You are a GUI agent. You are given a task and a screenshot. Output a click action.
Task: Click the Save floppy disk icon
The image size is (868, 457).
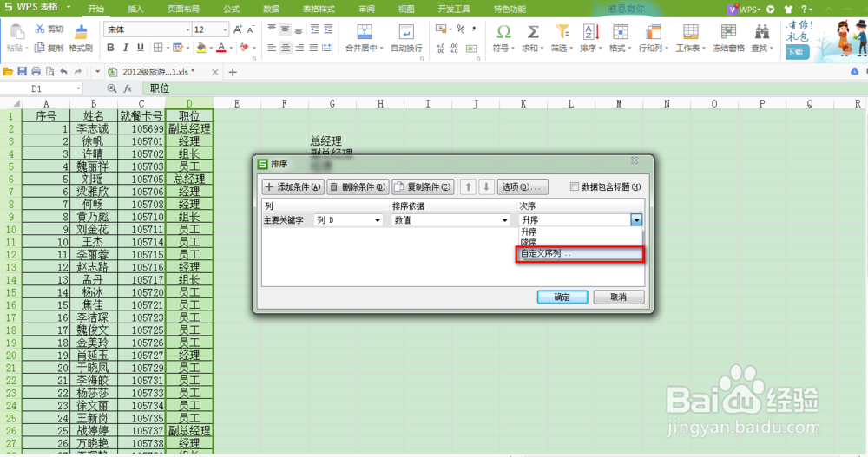pos(23,71)
